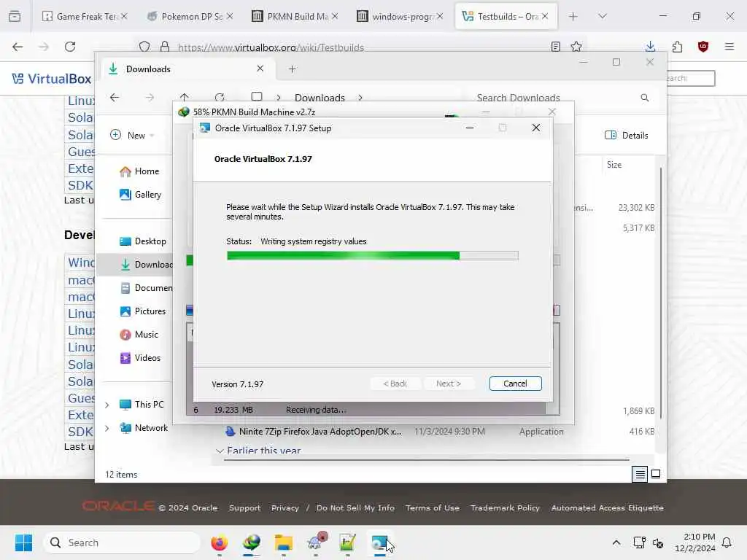This screenshot has width=747, height=560.
Task: Open Firefox from the Windows taskbar
Action: pyautogui.click(x=219, y=542)
